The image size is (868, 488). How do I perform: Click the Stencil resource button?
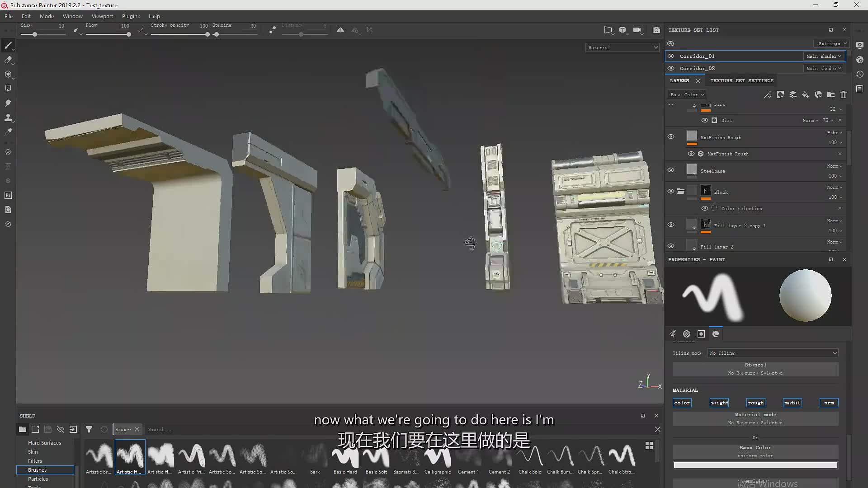click(755, 369)
